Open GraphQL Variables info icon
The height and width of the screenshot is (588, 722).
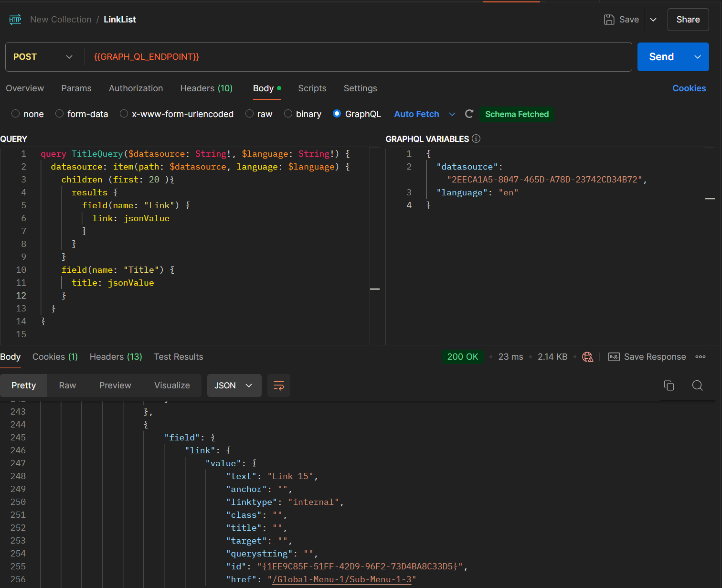[x=476, y=139]
